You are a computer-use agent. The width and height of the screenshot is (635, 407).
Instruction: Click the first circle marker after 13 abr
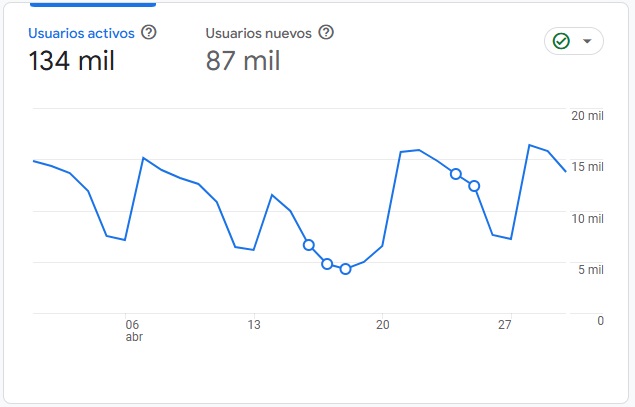(x=309, y=245)
